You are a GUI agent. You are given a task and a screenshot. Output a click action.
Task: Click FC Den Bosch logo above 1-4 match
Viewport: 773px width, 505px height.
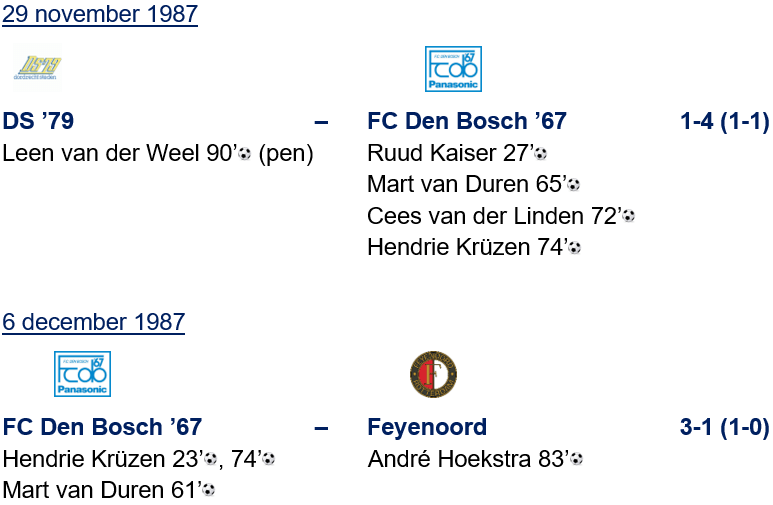pos(453,69)
